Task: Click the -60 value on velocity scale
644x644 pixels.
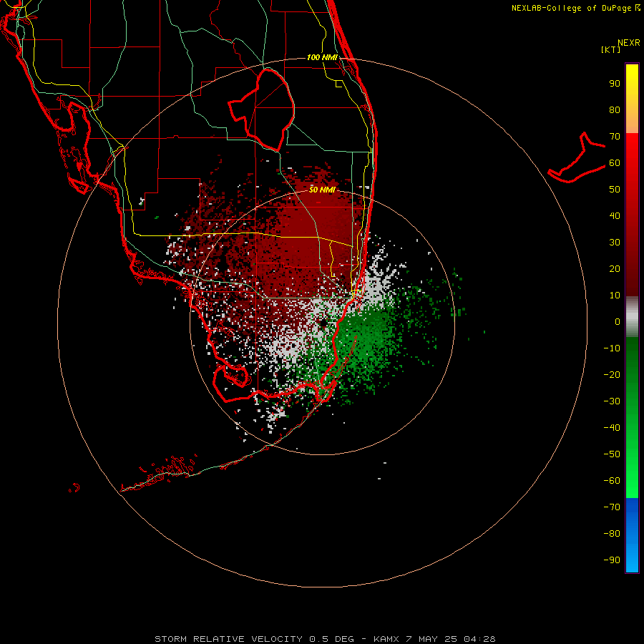Action: [x=612, y=481]
